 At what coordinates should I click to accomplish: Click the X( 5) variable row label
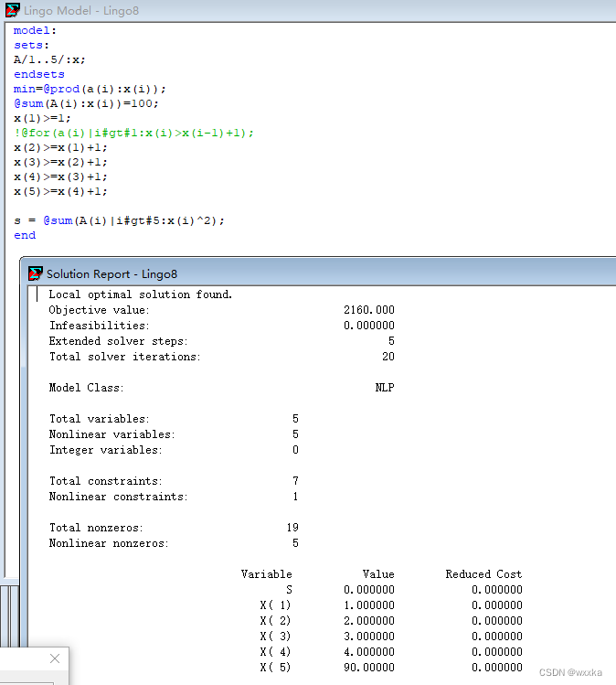275,668
